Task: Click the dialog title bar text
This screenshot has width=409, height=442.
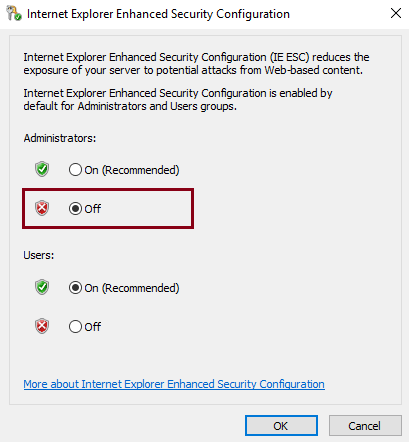Action: point(158,14)
